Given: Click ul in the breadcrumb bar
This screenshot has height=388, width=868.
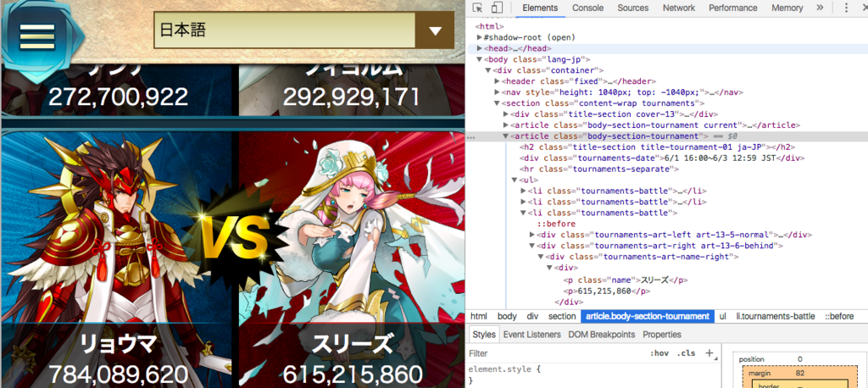Looking at the screenshot, I should (x=722, y=317).
